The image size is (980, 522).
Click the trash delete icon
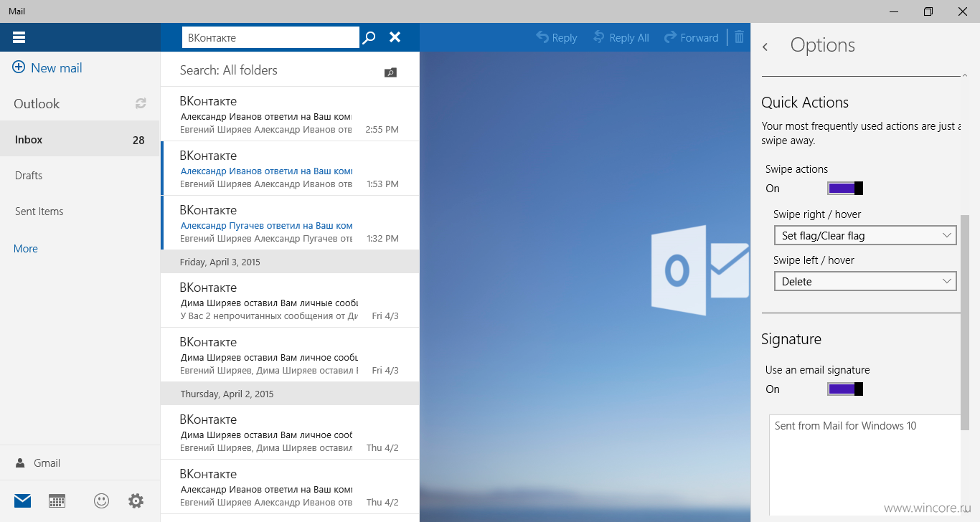coord(740,37)
